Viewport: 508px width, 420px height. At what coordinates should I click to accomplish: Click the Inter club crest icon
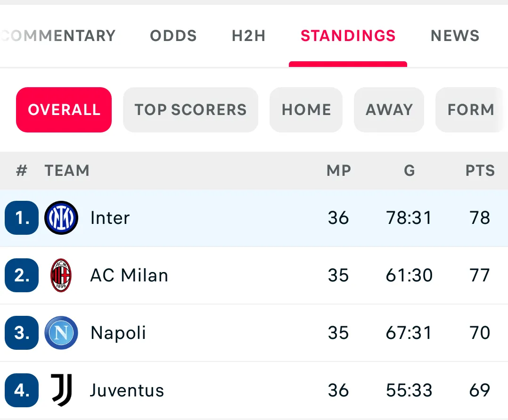tap(61, 218)
